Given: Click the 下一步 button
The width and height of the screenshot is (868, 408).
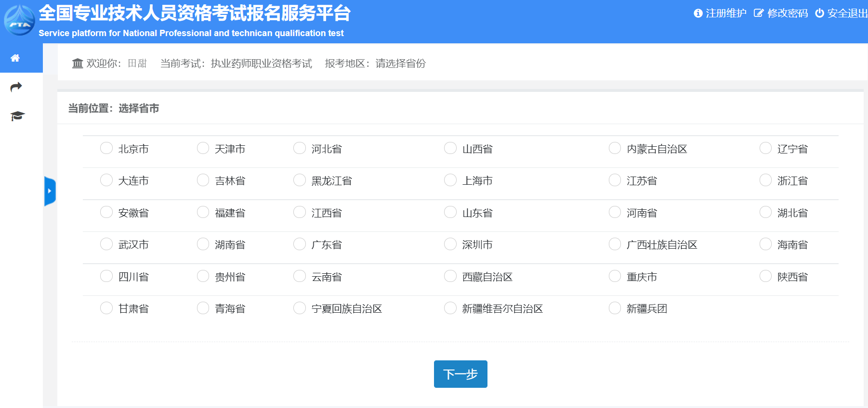Looking at the screenshot, I should (x=460, y=374).
